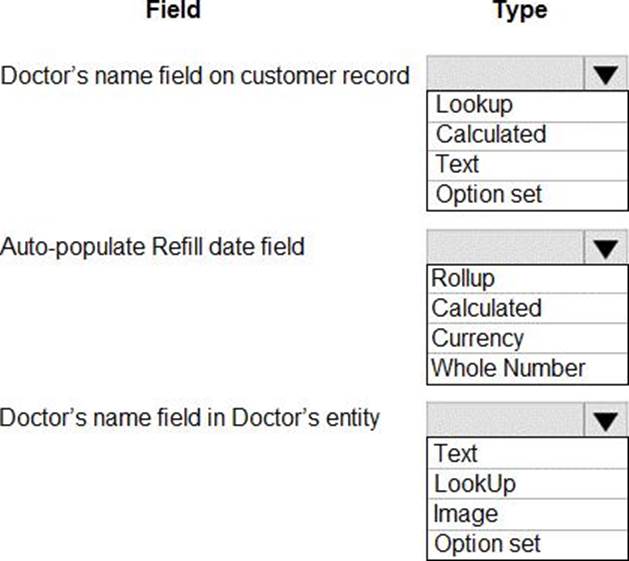Pick Option set in the third type list

pyautogui.click(x=487, y=544)
